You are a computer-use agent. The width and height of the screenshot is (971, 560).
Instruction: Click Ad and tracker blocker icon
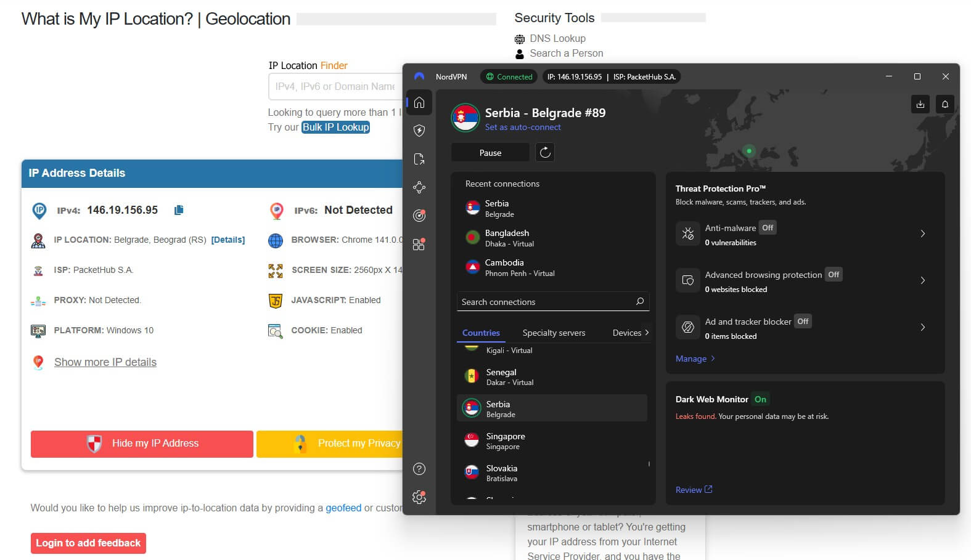tap(688, 327)
